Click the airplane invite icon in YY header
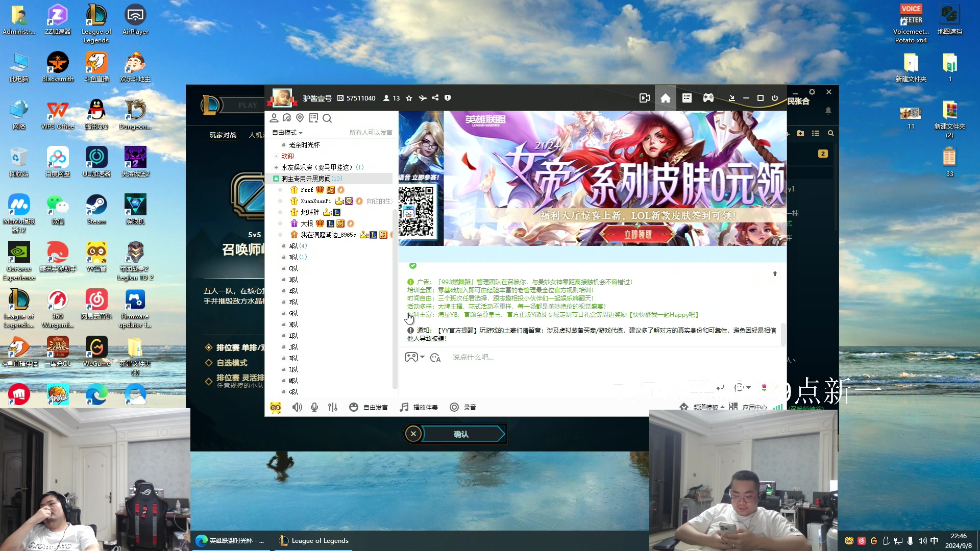 coord(423,98)
